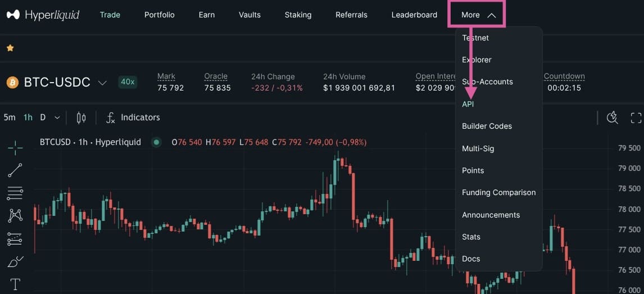This screenshot has width=644, height=294.
Task: Select the brush drawing tool
Action: tap(15, 261)
